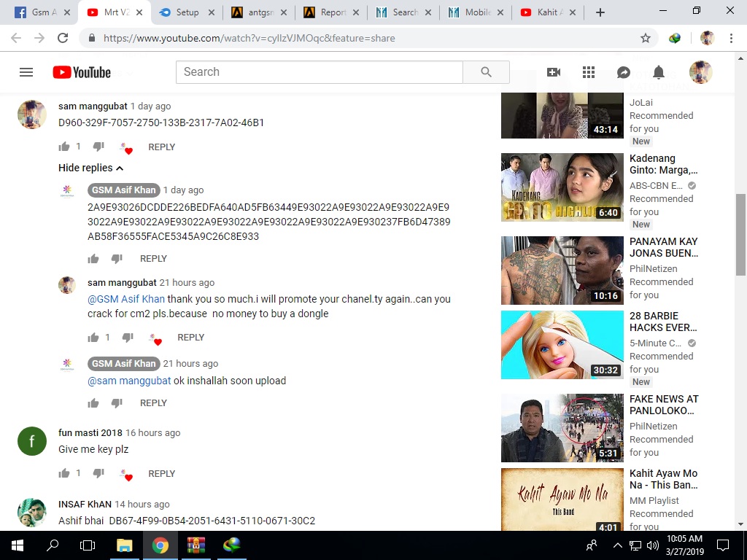Screen dimensions: 747x560
Task: Go back in browser history
Action: click(x=16, y=38)
